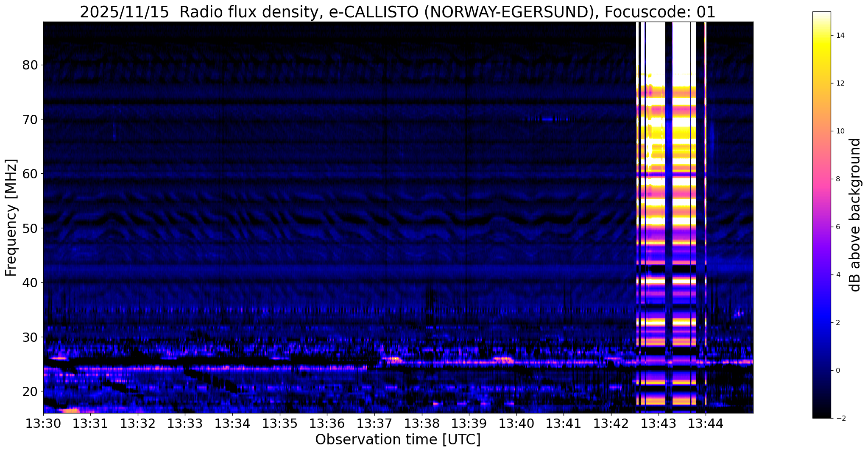The width and height of the screenshot is (868, 452).
Task: Click the 'dB above background' colorbar label
Action: click(855, 215)
